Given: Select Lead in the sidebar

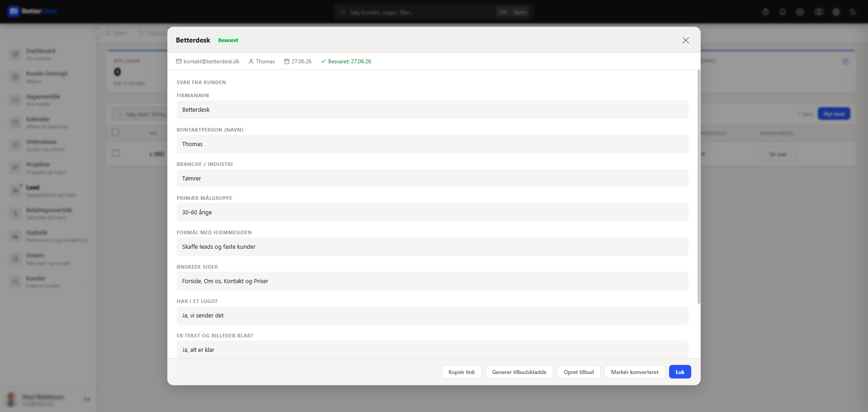Looking at the screenshot, I should point(47,191).
